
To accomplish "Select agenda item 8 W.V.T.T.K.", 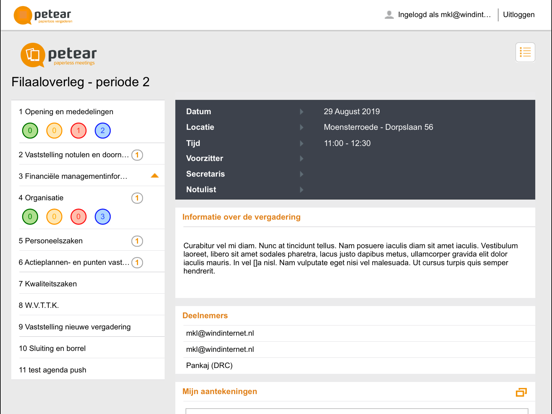I will [39, 306].
